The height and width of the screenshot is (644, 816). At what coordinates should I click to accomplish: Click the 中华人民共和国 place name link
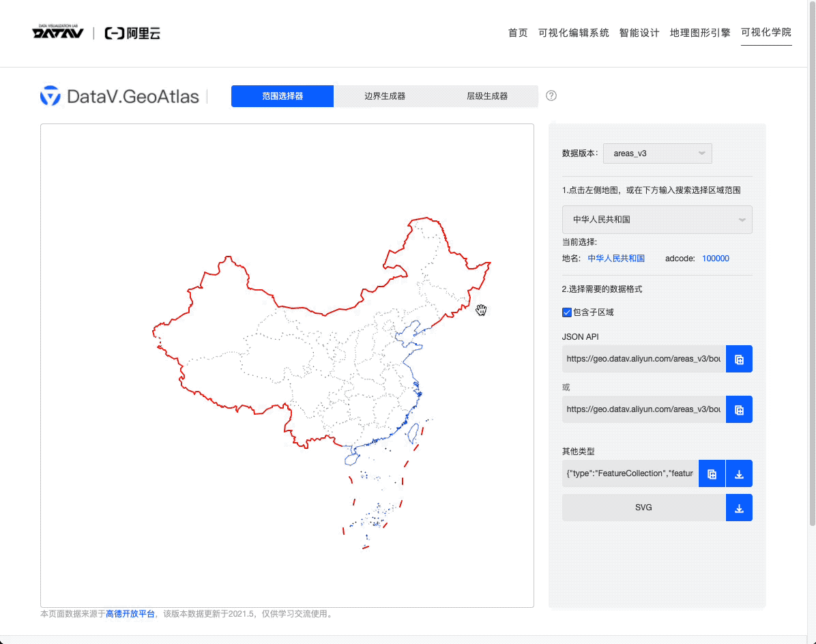click(616, 259)
